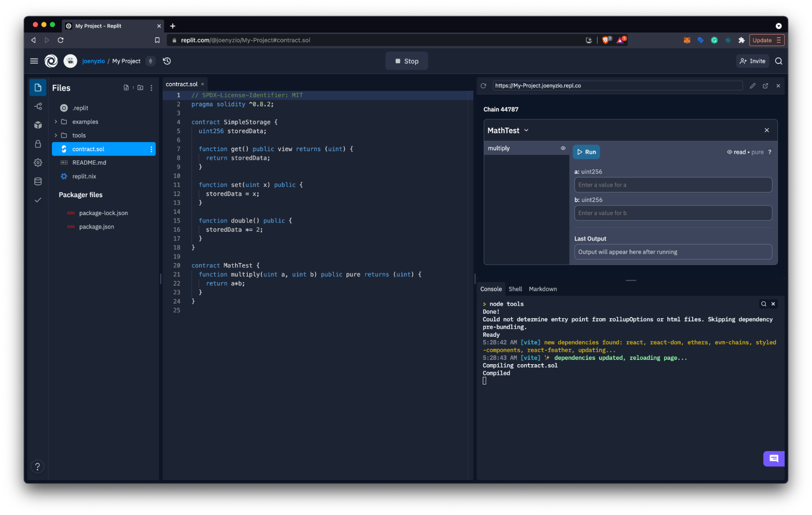Click the close button on MathTest panel

point(767,130)
